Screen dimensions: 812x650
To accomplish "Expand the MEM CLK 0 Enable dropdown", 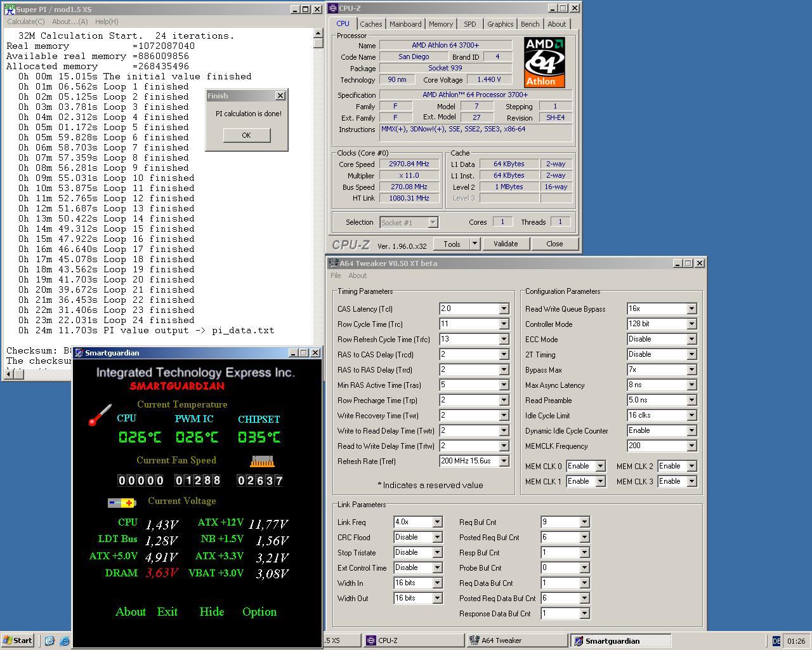I will pos(600,467).
